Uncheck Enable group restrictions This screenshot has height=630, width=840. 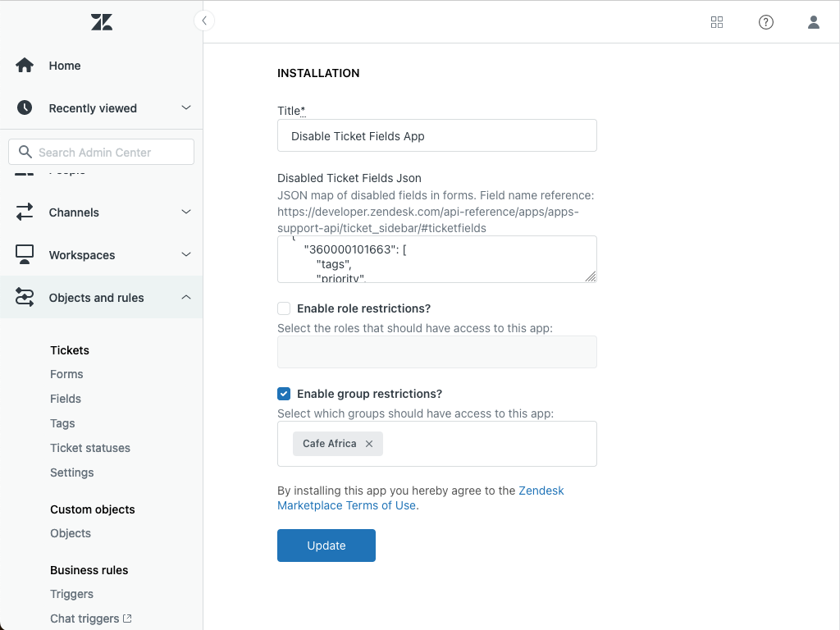pos(284,394)
